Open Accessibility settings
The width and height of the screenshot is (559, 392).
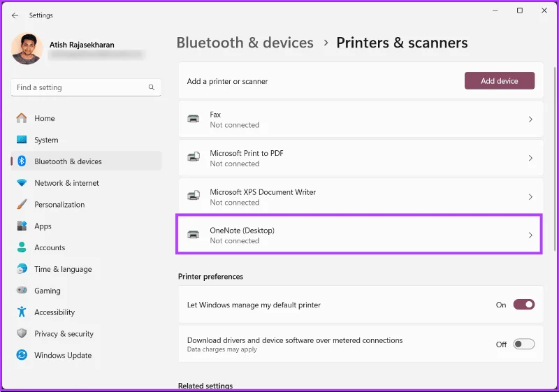[86, 312]
